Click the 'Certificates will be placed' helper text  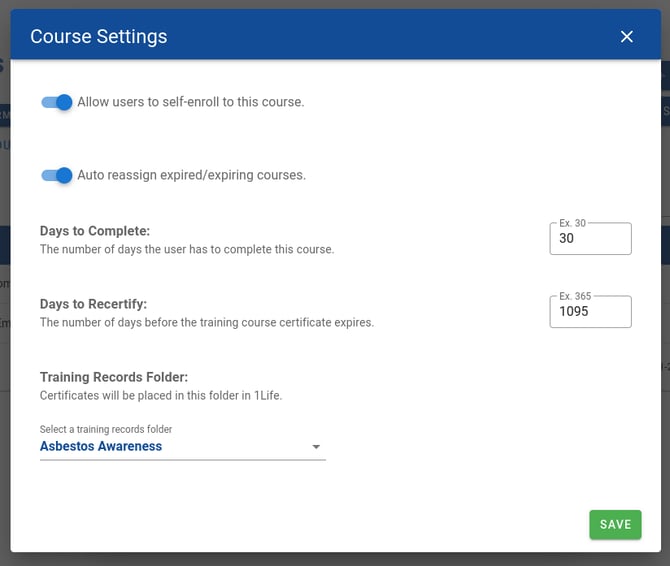pos(161,396)
